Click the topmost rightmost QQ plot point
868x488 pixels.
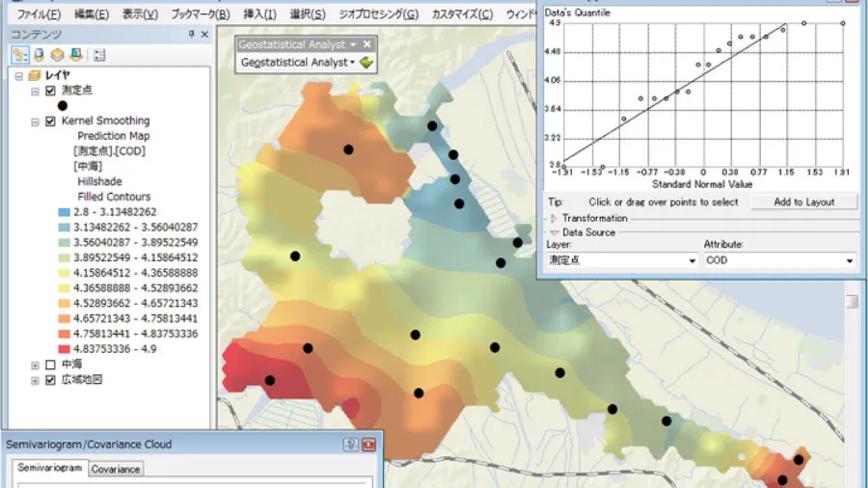tap(843, 23)
